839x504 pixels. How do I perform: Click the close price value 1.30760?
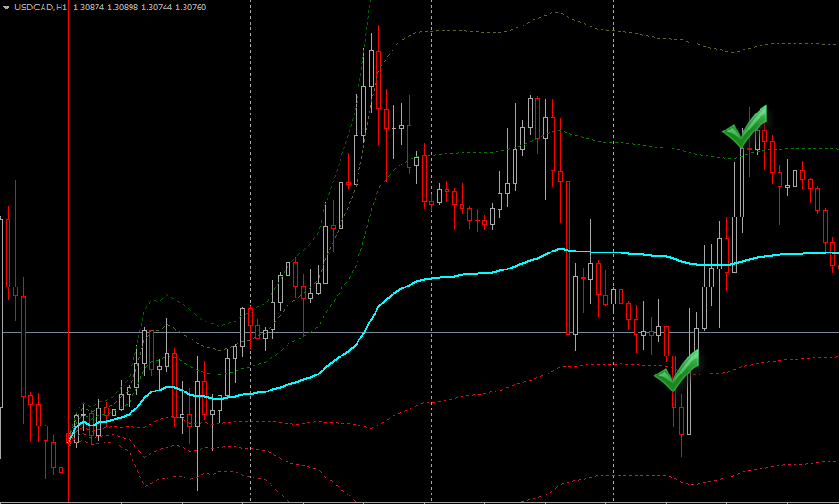[190, 8]
